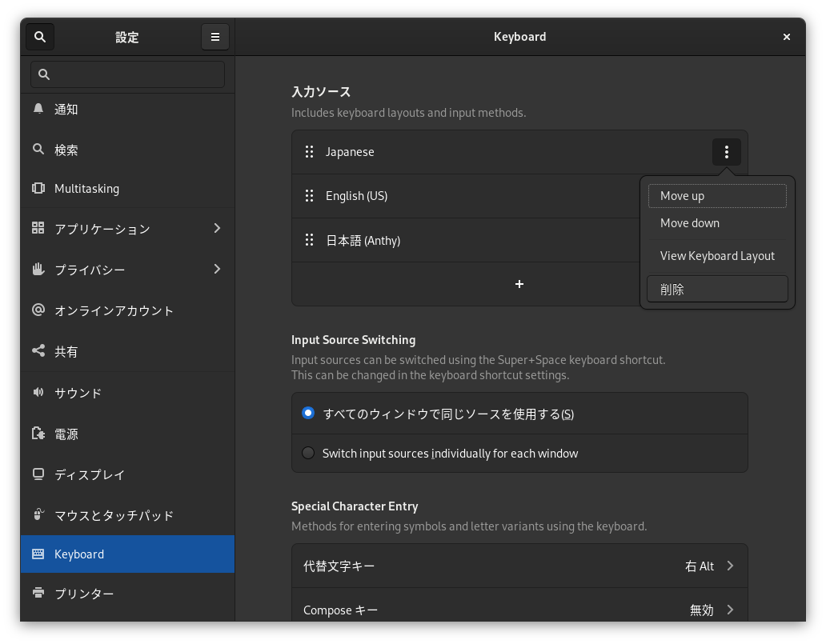Choose View Keyboard Layout menu entry
Image resolution: width=826 pixels, height=644 pixels.
tap(717, 256)
